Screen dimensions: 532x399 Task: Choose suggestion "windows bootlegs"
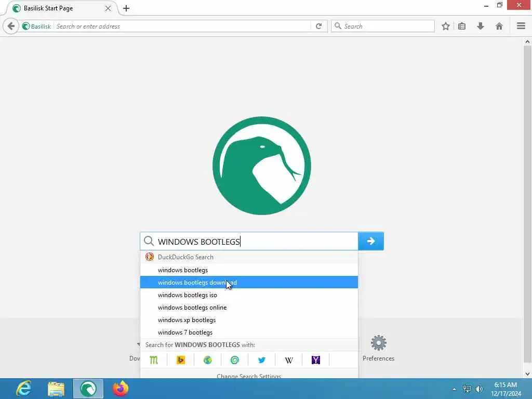(x=249, y=270)
